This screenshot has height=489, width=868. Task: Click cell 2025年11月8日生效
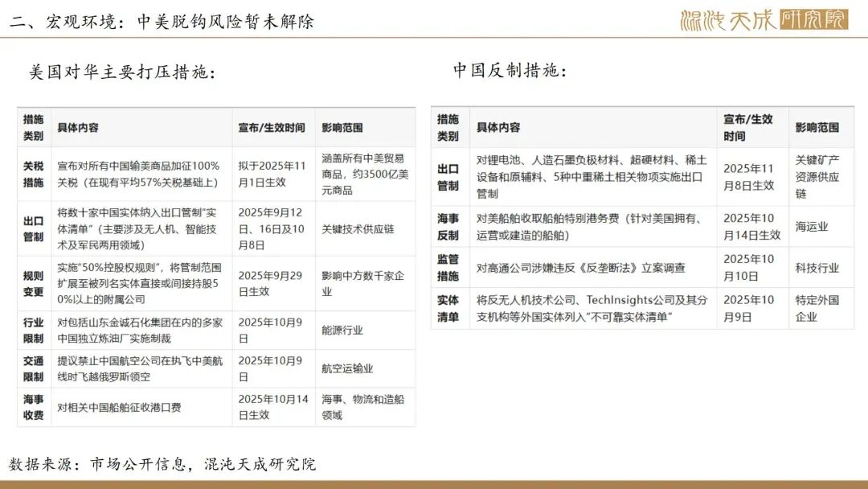pos(753,177)
